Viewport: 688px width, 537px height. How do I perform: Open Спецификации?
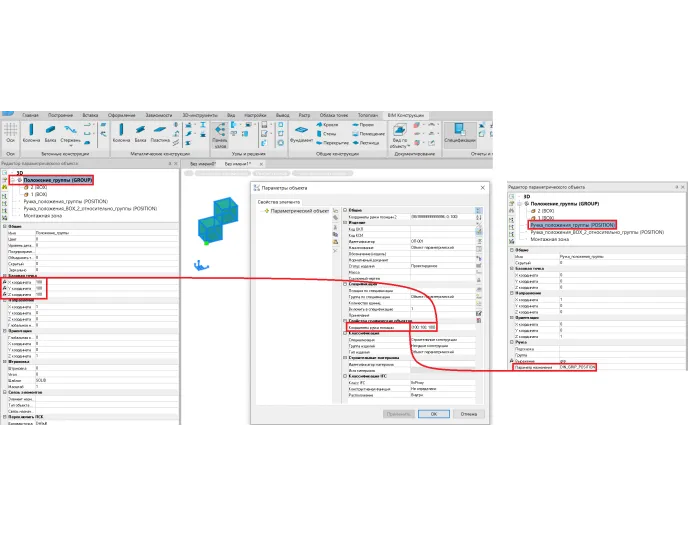coord(459,133)
